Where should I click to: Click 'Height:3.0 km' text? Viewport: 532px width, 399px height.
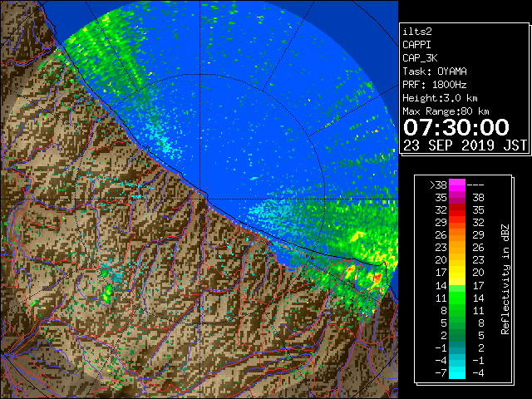(x=440, y=98)
